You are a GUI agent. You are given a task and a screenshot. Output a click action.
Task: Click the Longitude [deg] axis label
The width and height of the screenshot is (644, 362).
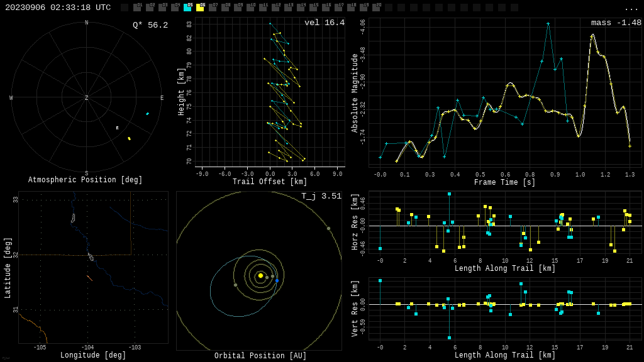[x=93, y=355]
